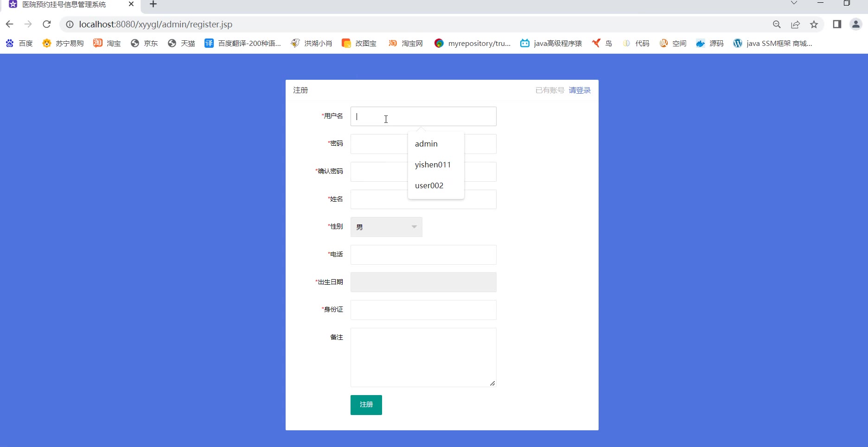The height and width of the screenshot is (447, 868).
Task: Focus the 电话 input field
Action: pos(423,255)
